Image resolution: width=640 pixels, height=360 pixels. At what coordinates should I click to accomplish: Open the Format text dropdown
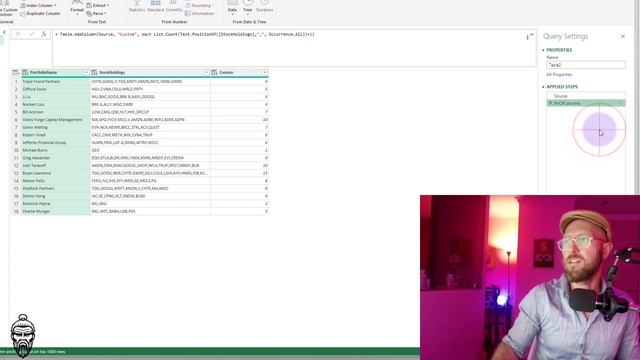click(77, 9)
